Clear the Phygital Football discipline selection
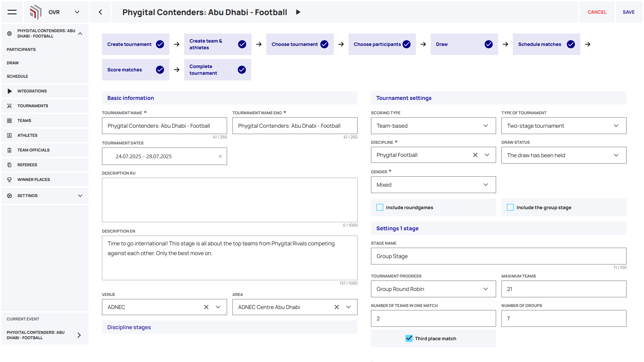Viewport: 644px width, 362px height. pyautogui.click(x=475, y=155)
